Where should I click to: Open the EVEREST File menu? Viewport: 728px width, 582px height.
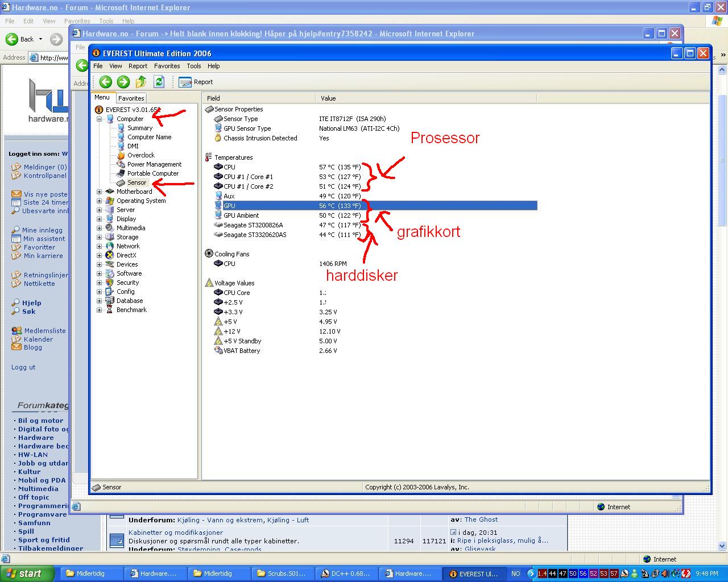[98, 66]
